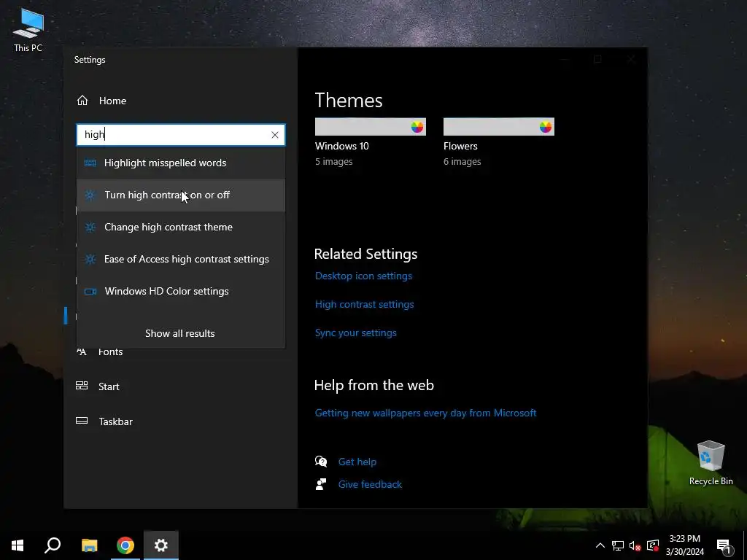The width and height of the screenshot is (747, 560).
Task: Click the taskbar clock and date
Action: point(684,545)
